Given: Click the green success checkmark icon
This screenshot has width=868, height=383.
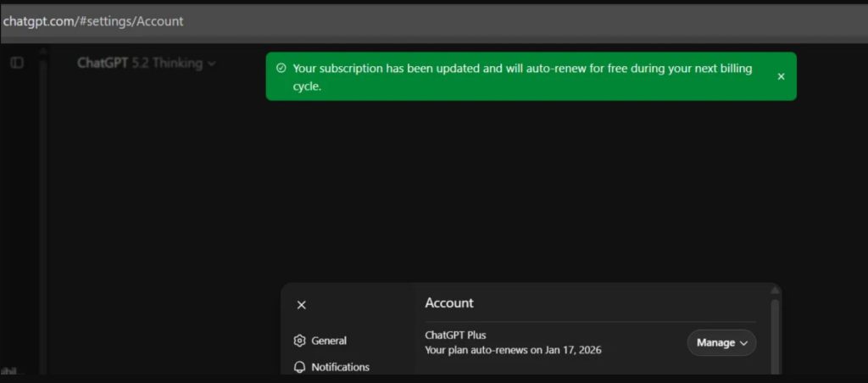Looking at the screenshot, I should pyautogui.click(x=281, y=69).
